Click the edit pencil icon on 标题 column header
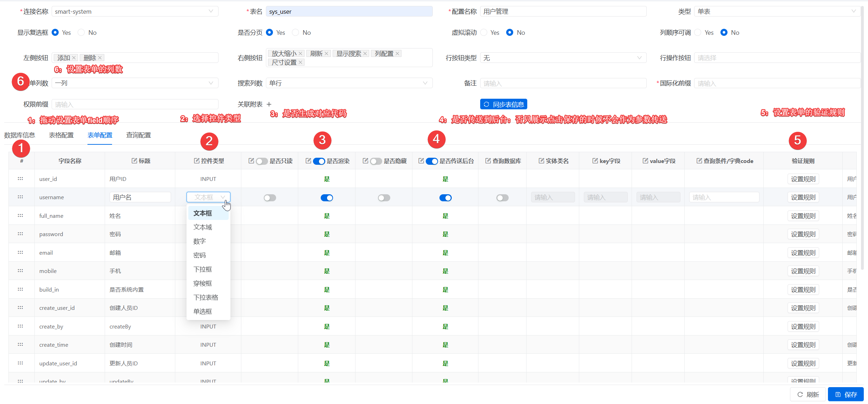The height and width of the screenshot is (404, 868). [134, 161]
